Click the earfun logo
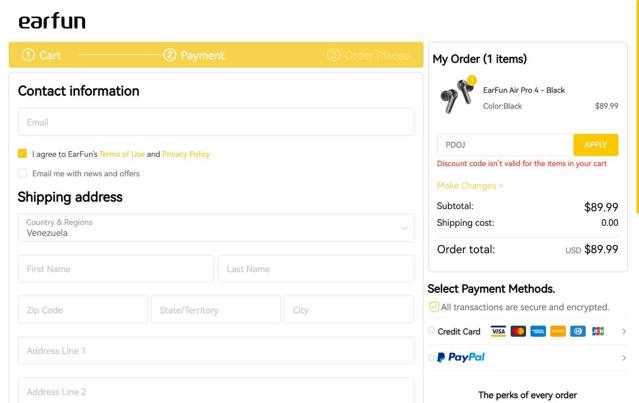This screenshot has height=403, width=639. tap(52, 21)
